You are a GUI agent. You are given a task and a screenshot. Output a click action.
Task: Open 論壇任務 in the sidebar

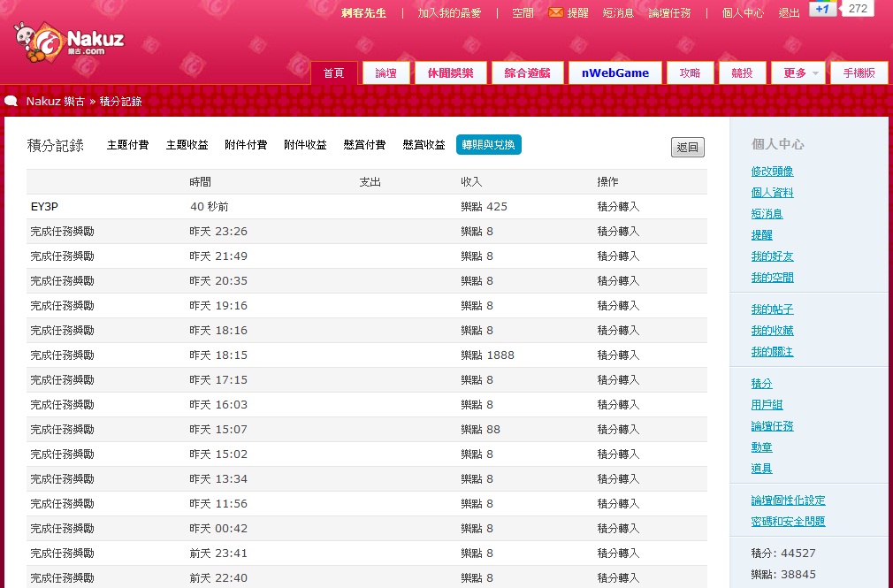click(x=772, y=426)
